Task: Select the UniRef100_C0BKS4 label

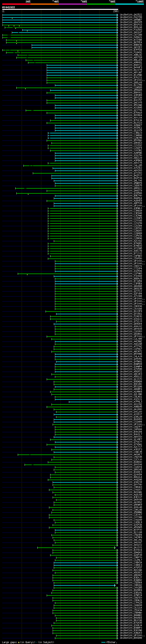Action: coord(131,562)
